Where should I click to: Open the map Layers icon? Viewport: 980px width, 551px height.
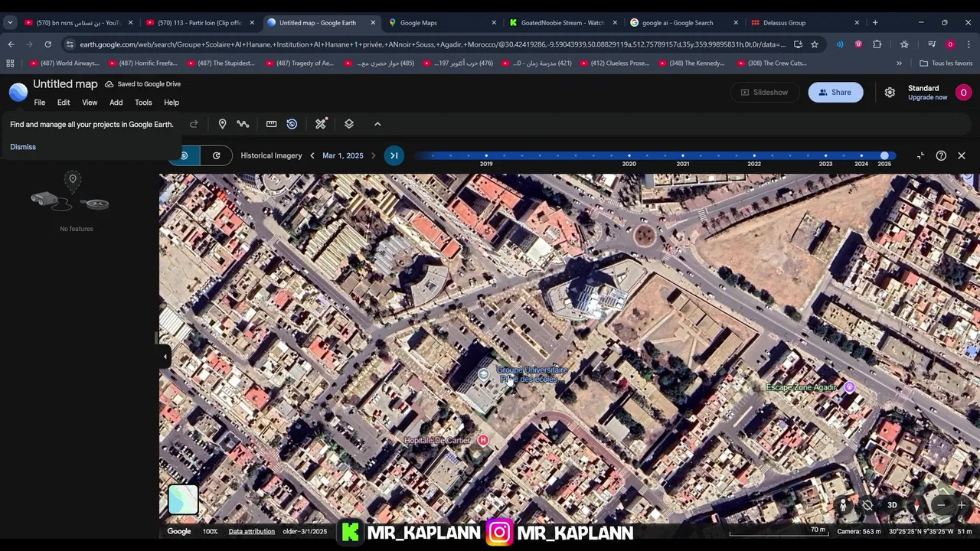[x=349, y=124]
